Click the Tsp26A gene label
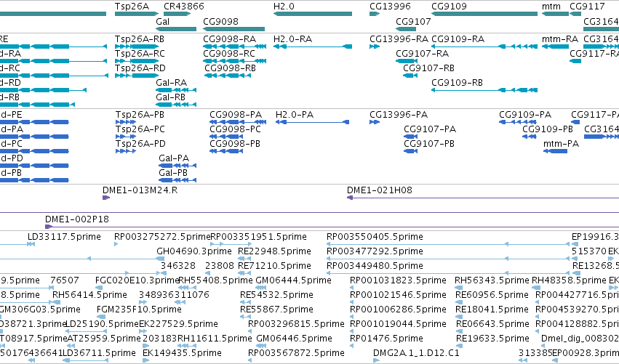This screenshot has height=364, width=619. point(132,7)
